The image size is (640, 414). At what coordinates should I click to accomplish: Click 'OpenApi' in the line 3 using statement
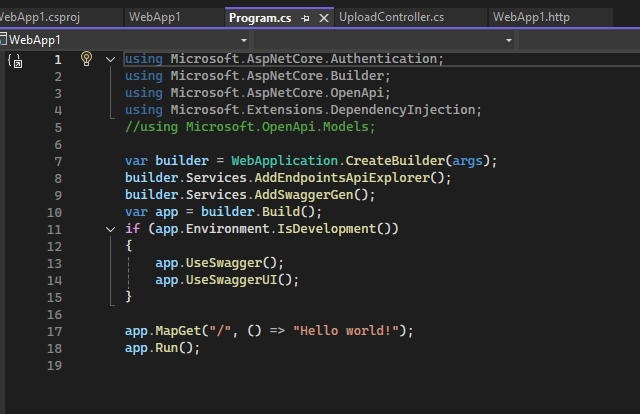point(357,93)
